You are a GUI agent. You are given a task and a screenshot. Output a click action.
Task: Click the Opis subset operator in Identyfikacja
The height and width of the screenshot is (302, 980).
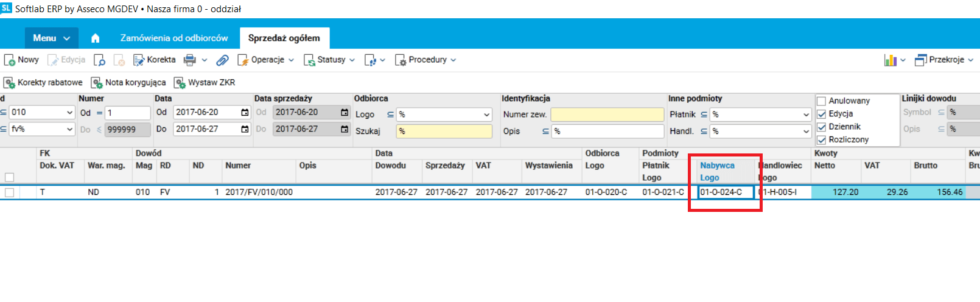coord(545,131)
